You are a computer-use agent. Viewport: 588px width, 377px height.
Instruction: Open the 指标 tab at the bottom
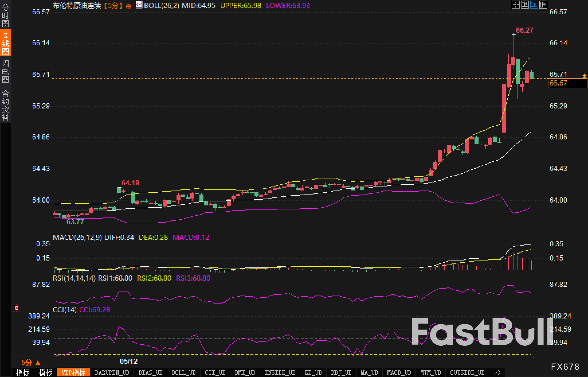coord(23,372)
